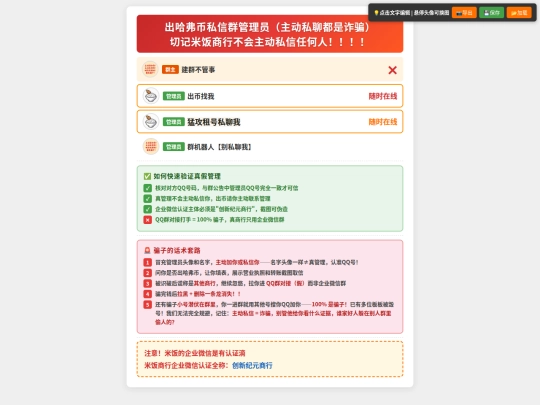Screen dimensions: 540x405
Task: Click the header line 切记米饭商行不会主动私信任何人
Action: 267,42
